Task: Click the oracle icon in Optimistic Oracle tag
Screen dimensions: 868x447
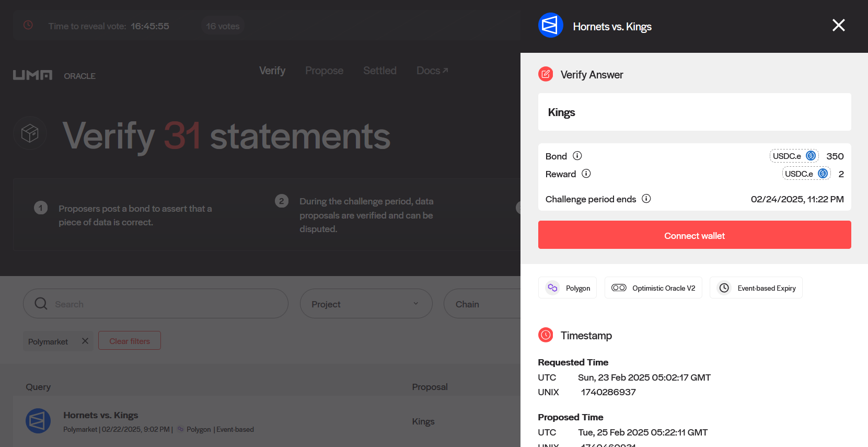Action: click(x=619, y=288)
